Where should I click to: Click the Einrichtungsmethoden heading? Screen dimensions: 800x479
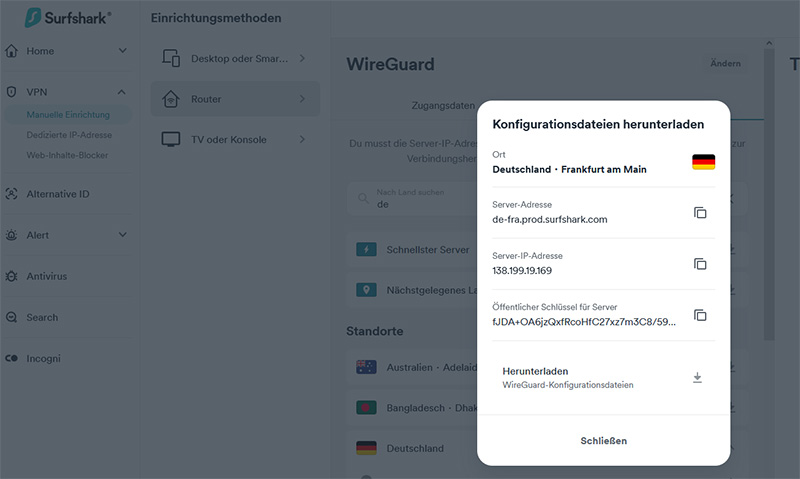(216, 18)
